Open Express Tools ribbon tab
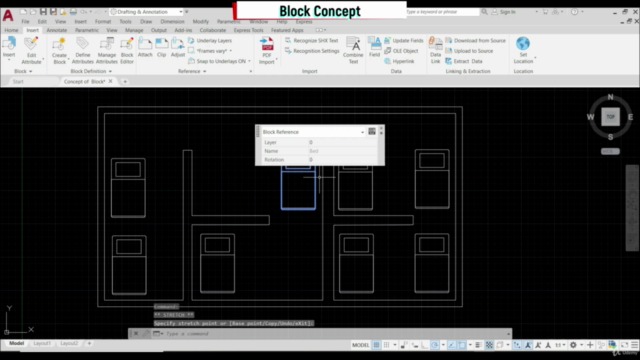The width and height of the screenshot is (640, 360). pos(248,30)
